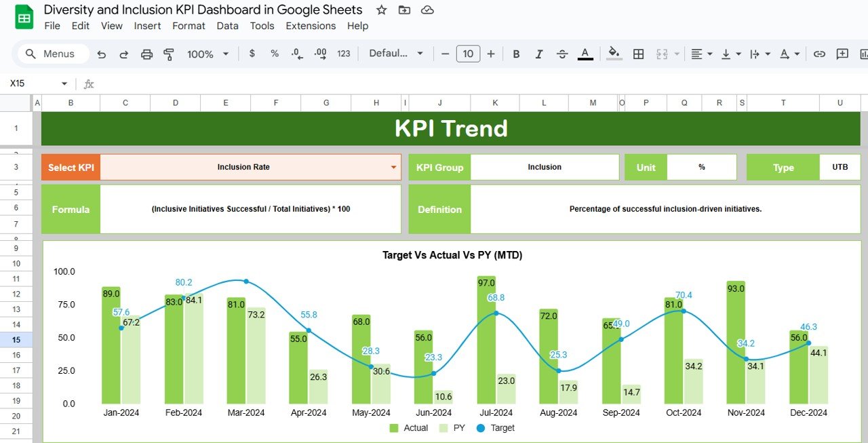Click the Formula text cell
This screenshot has width=868, height=443.
tap(250, 209)
